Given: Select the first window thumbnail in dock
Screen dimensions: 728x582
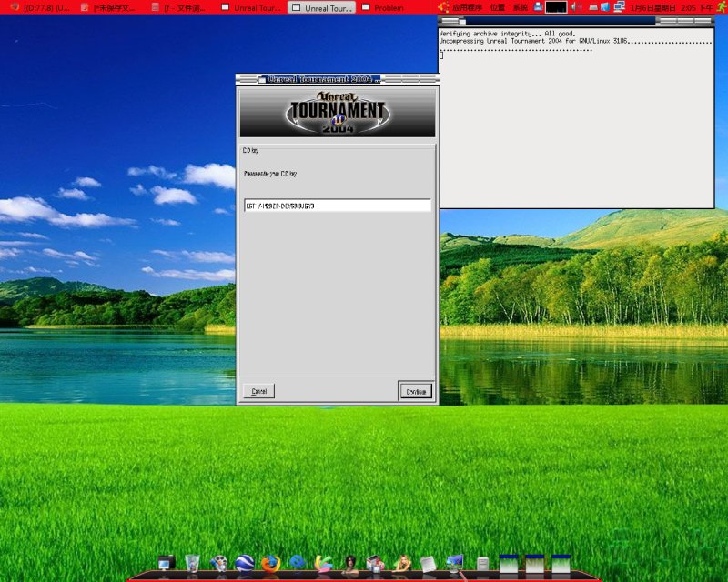Looking at the screenshot, I should point(509,564).
